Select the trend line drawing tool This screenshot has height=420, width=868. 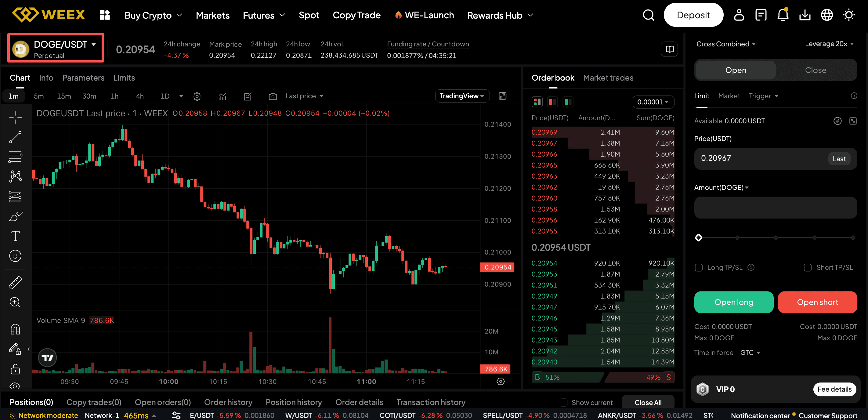15,137
